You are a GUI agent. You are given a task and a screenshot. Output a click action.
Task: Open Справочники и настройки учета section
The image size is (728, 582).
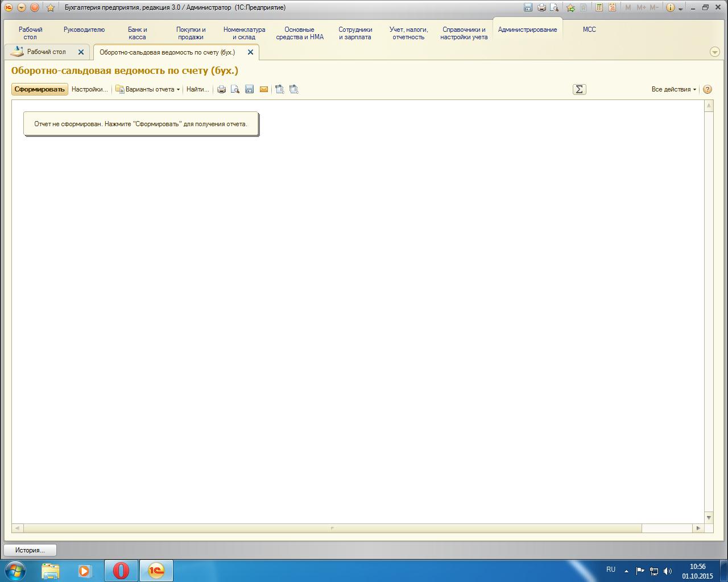pos(464,33)
